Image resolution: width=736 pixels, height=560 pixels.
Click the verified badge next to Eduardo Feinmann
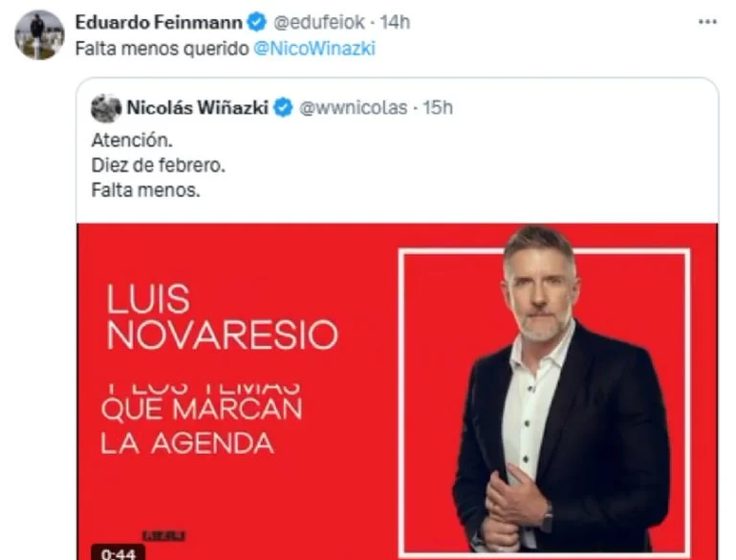click(257, 22)
